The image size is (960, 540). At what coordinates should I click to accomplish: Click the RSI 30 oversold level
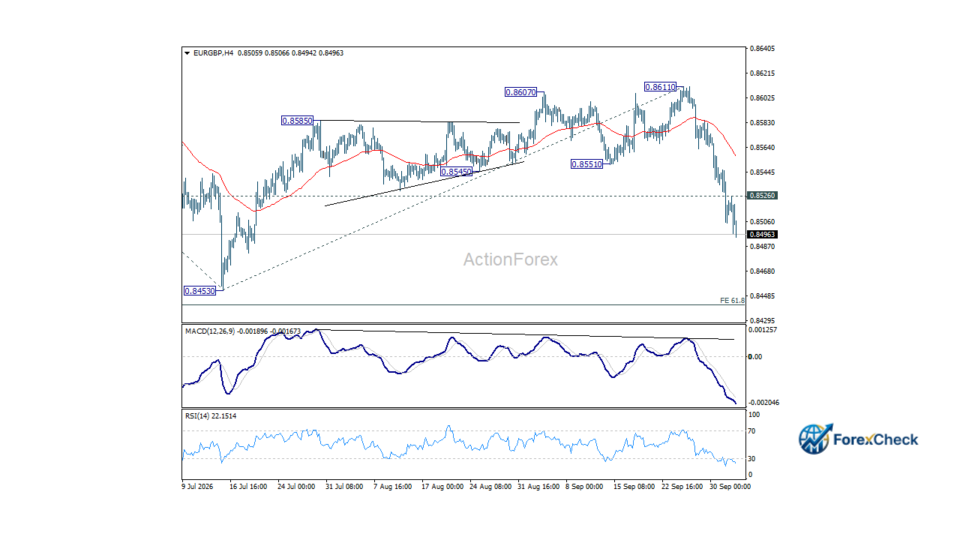(x=752, y=459)
